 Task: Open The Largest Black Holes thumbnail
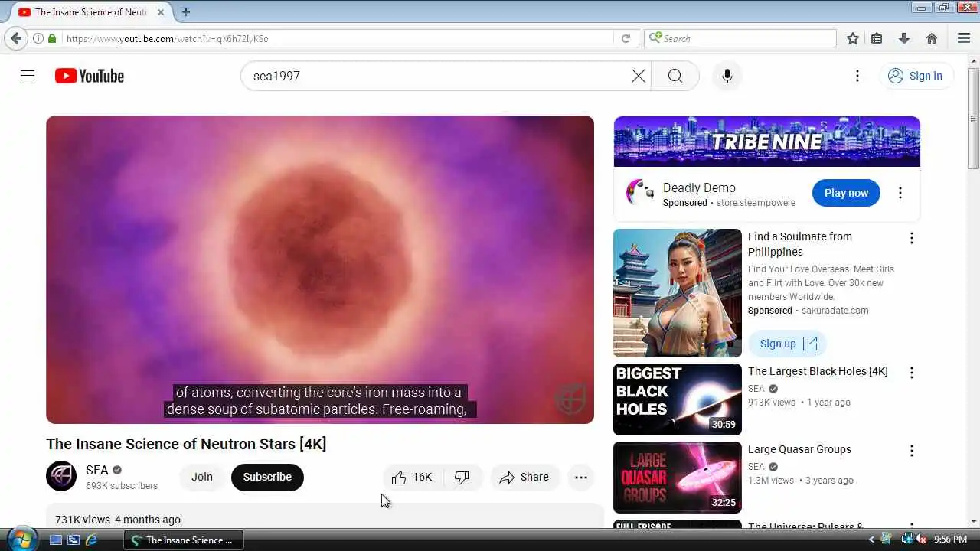tap(678, 399)
